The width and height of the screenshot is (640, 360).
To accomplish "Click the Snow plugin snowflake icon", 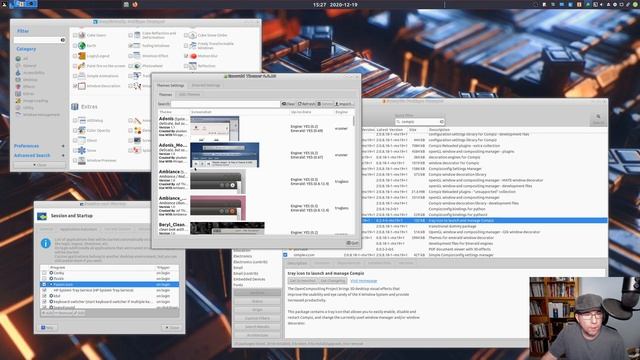I will (x=82, y=150).
